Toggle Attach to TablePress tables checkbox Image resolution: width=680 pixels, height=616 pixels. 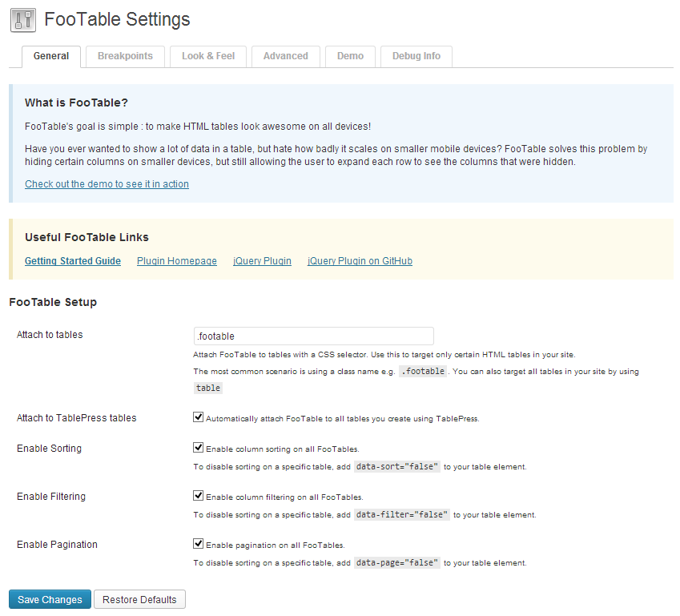tap(198, 417)
